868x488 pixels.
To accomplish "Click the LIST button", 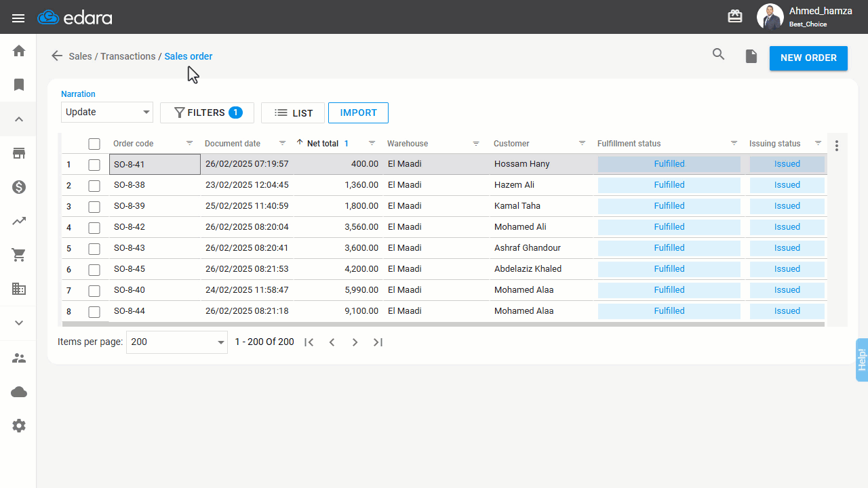I will click(293, 113).
